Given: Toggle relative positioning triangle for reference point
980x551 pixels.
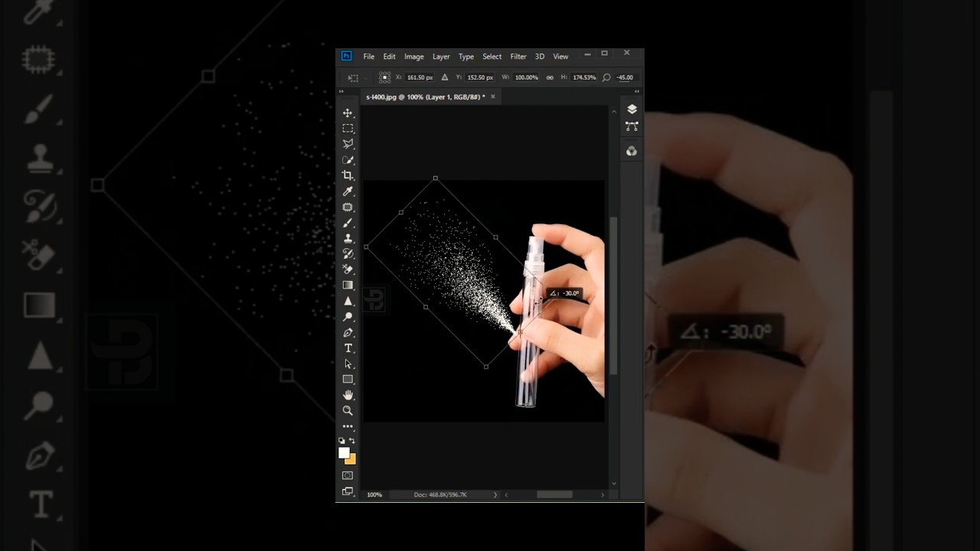Looking at the screenshot, I should (445, 77).
